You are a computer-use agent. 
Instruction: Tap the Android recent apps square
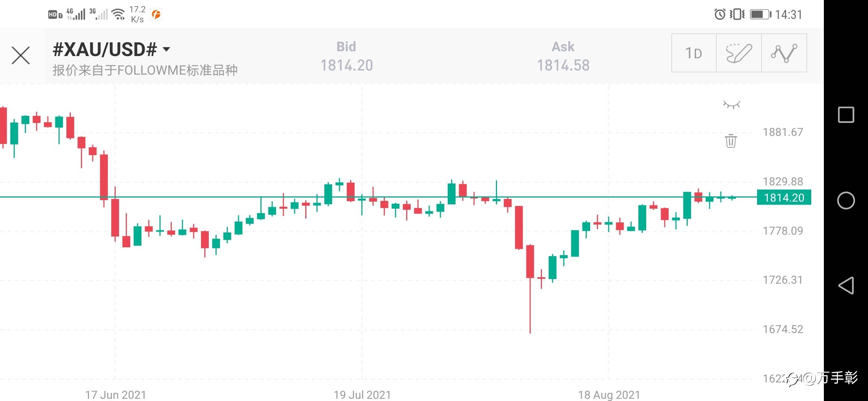(846, 115)
